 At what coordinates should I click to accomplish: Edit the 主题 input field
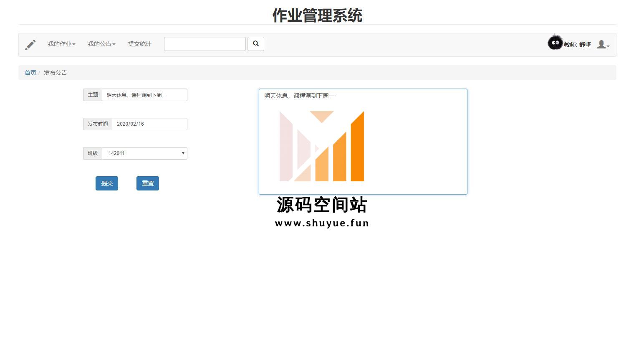144,95
